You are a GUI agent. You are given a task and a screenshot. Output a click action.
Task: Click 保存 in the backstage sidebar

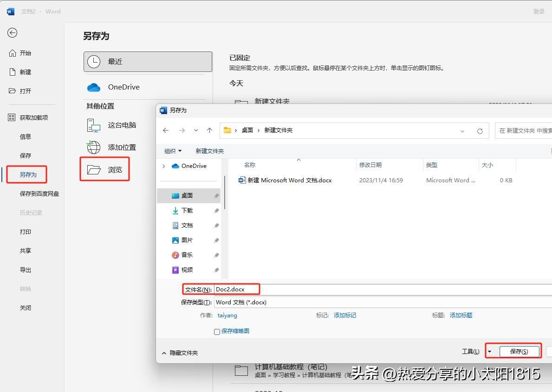pyautogui.click(x=26, y=155)
